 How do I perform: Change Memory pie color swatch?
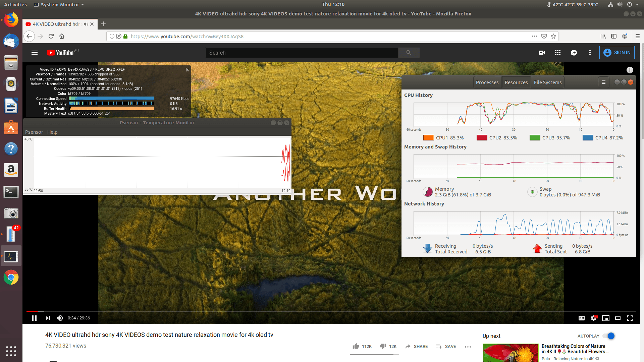point(428,192)
